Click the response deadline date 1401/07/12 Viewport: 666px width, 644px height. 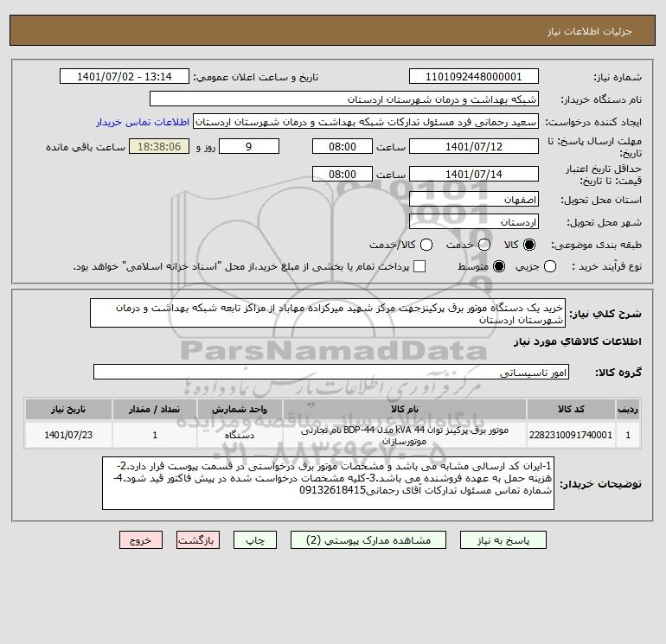[x=474, y=146]
